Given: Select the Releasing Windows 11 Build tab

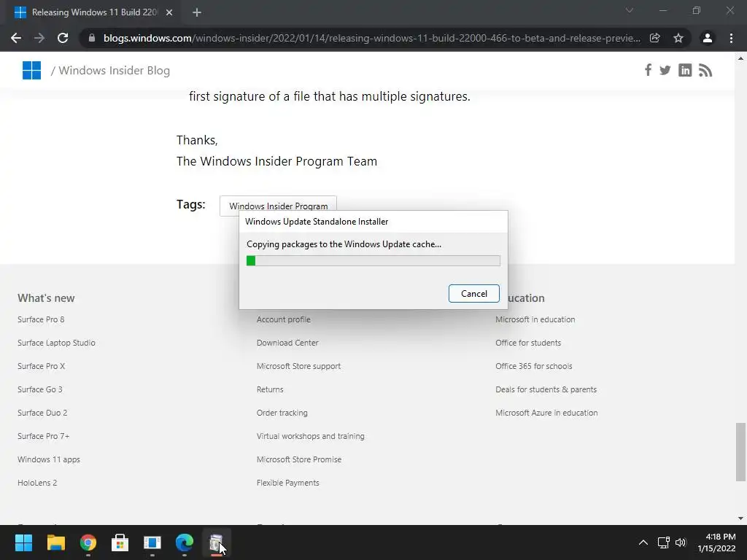Looking at the screenshot, I should pos(94,12).
